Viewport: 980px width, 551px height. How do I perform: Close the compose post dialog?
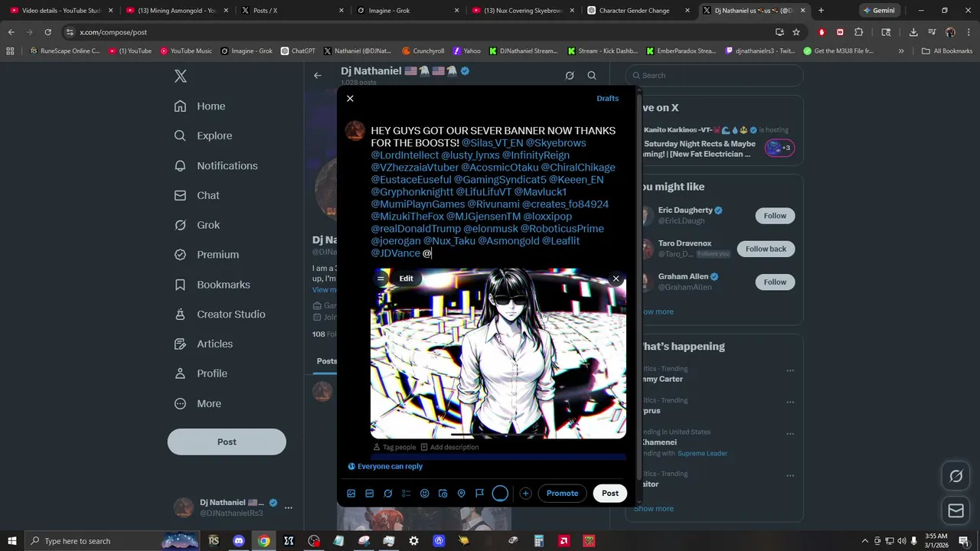[350, 99]
